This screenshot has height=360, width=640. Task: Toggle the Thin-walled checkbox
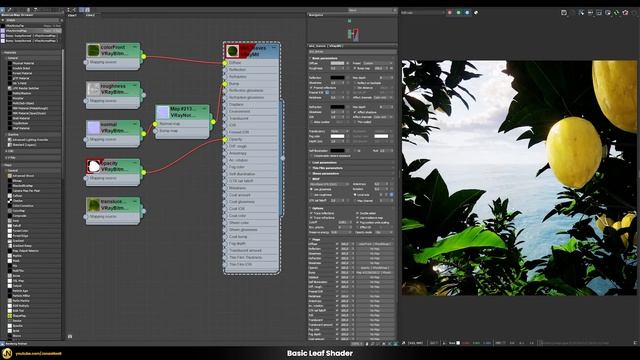pos(355,122)
